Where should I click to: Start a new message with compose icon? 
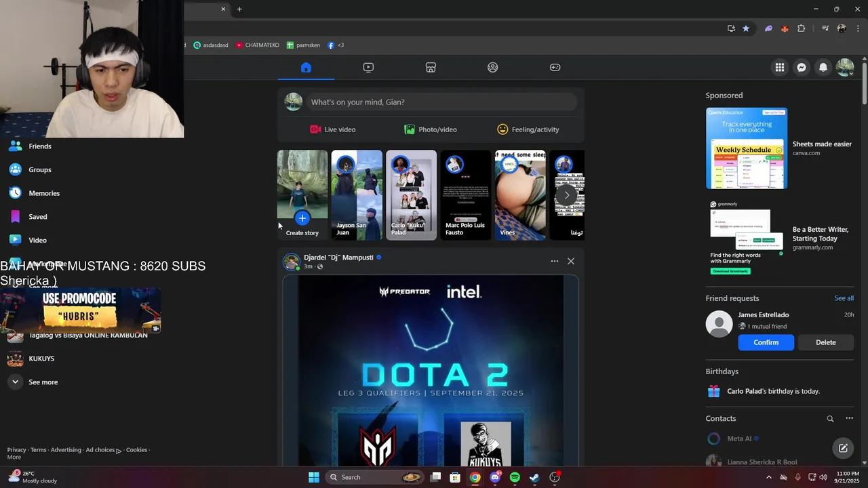(843, 448)
